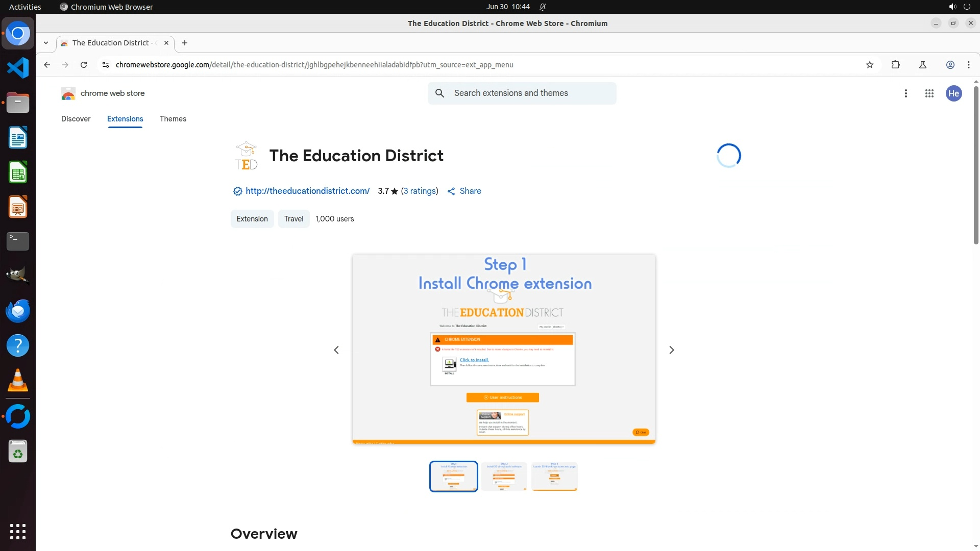Open Google apps grid icon
The image size is (980, 551).
coord(929,93)
